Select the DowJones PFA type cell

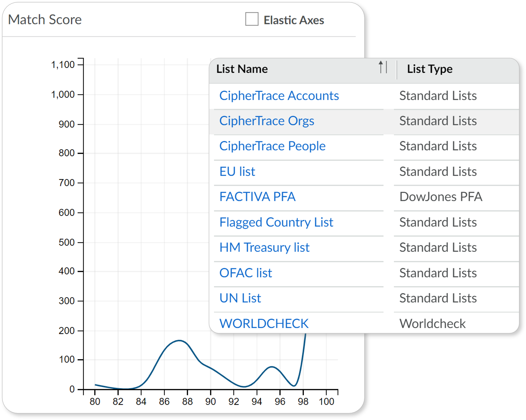tap(441, 197)
